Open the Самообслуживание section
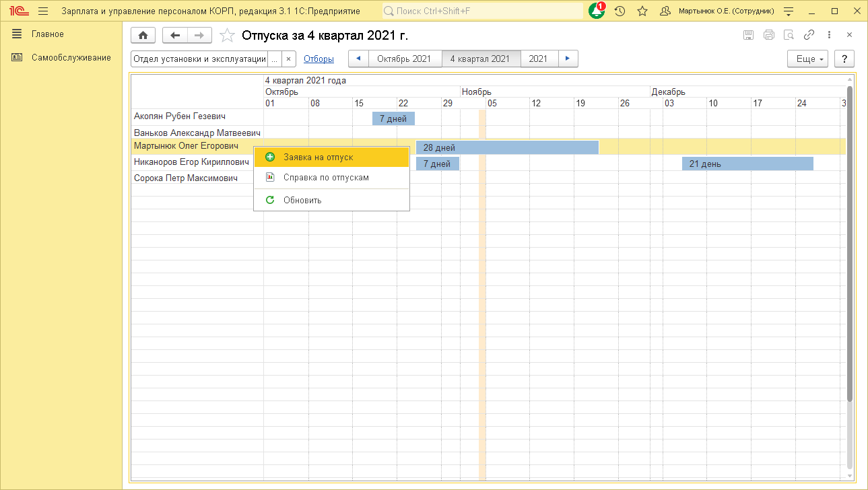The height and width of the screenshot is (490, 868). point(71,57)
